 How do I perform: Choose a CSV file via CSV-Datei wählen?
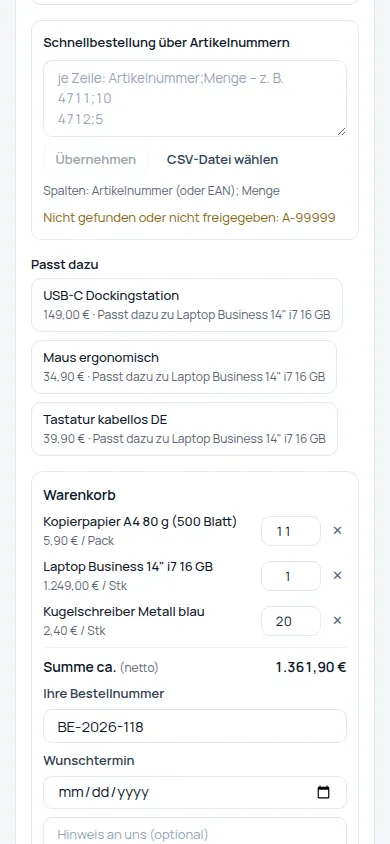pyautogui.click(x=223, y=160)
